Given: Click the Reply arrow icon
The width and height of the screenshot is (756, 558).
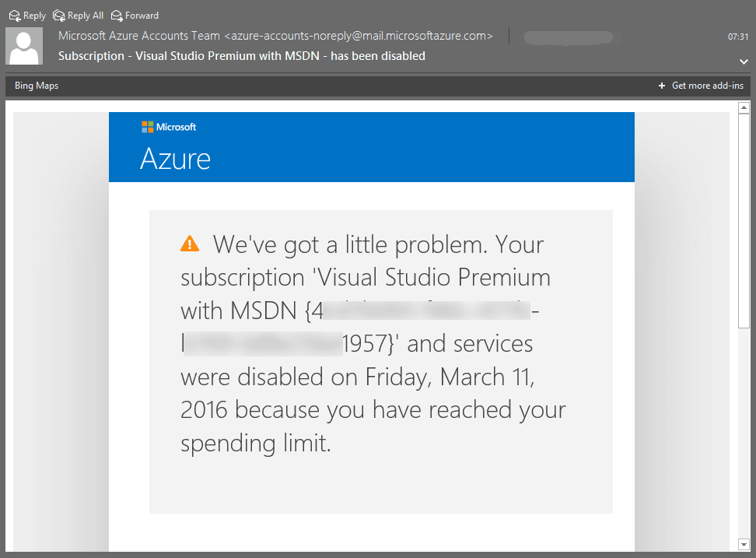Looking at the screenshot, I should (14, 16).
